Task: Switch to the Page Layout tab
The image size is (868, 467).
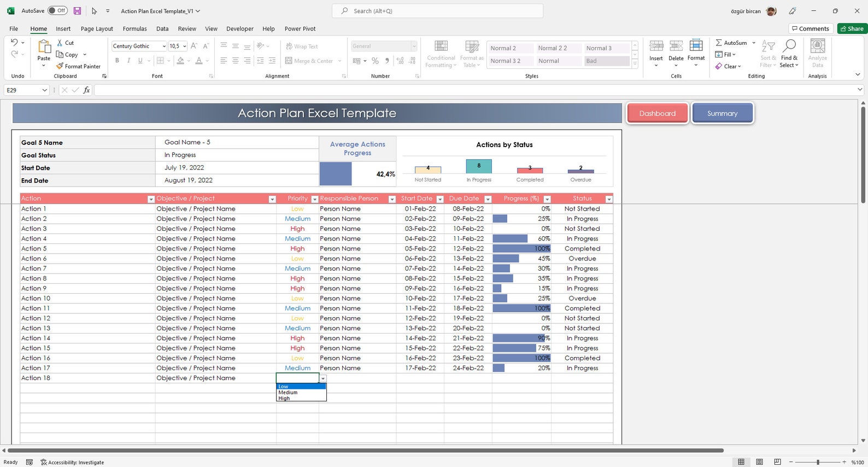Action: tap(97, 29)
